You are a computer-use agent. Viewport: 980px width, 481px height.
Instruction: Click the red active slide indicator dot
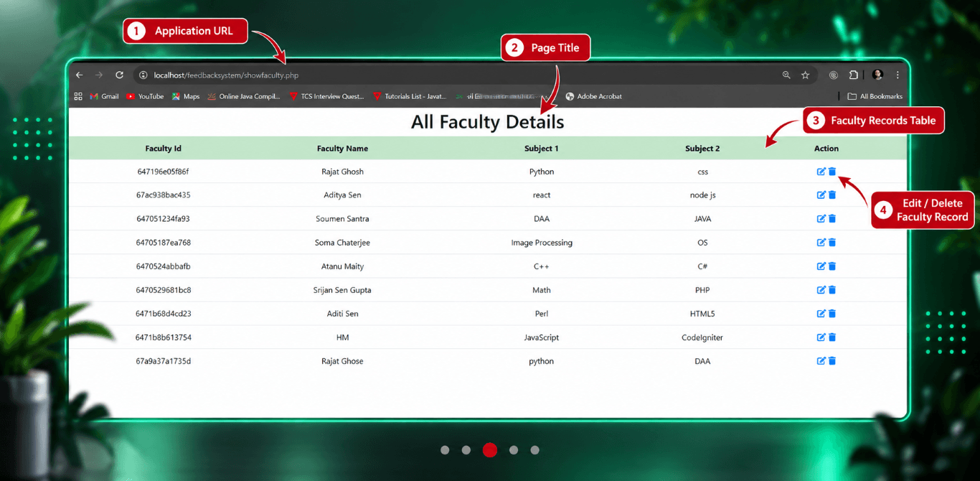click(490, 450)
